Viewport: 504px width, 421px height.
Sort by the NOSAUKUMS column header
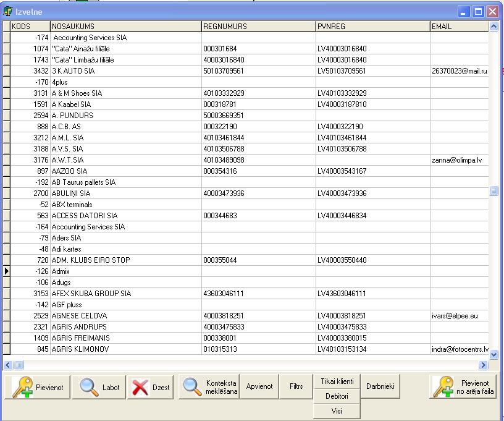click(x=125, y=27)
